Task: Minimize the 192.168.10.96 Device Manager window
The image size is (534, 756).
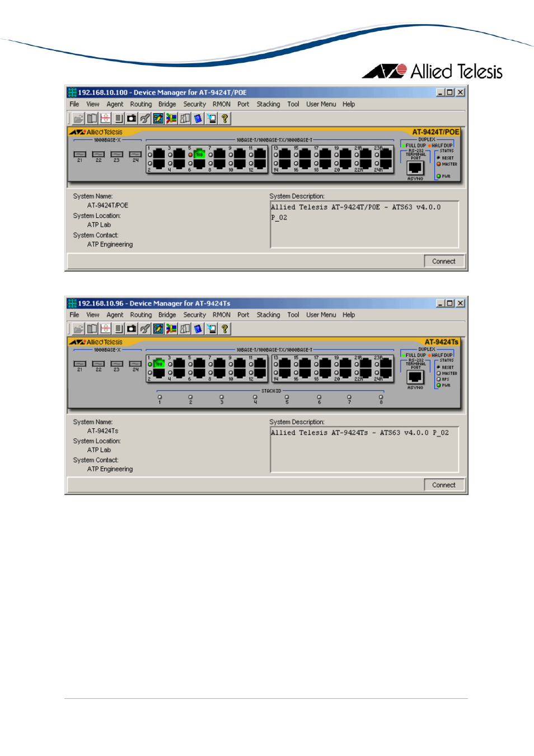Action: (441, 303)
